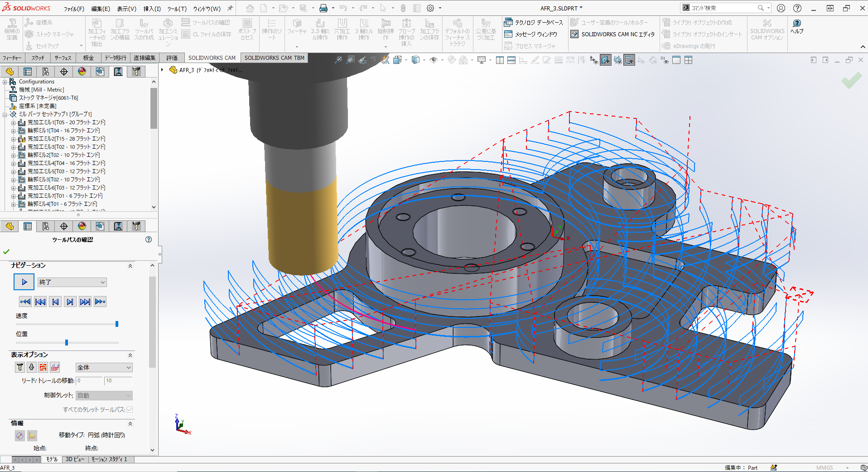
Task: Click second リード/トレールの移動 field showing 10
Action: click(x=118, y=381)
